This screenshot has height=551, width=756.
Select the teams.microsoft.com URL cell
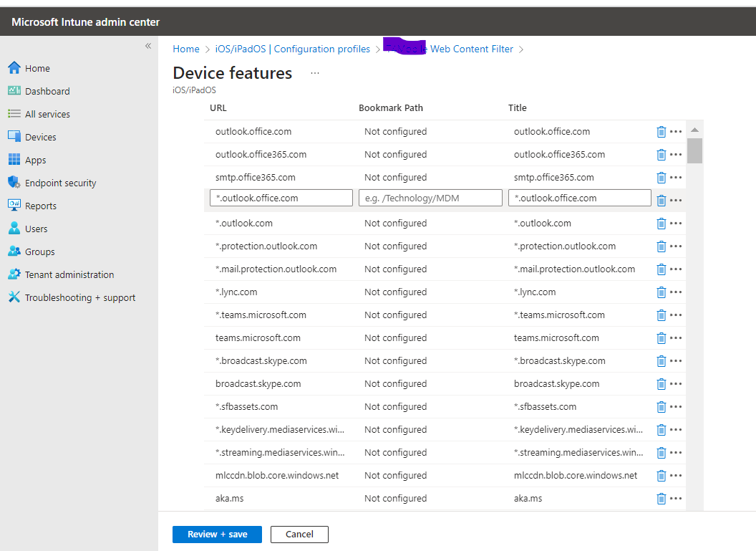tap(258, 337)
